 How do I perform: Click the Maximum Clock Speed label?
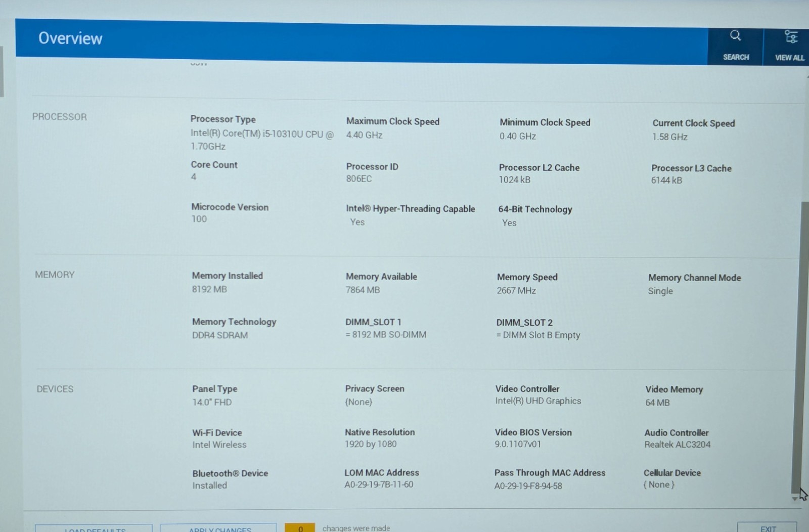(x=393, y=121)
